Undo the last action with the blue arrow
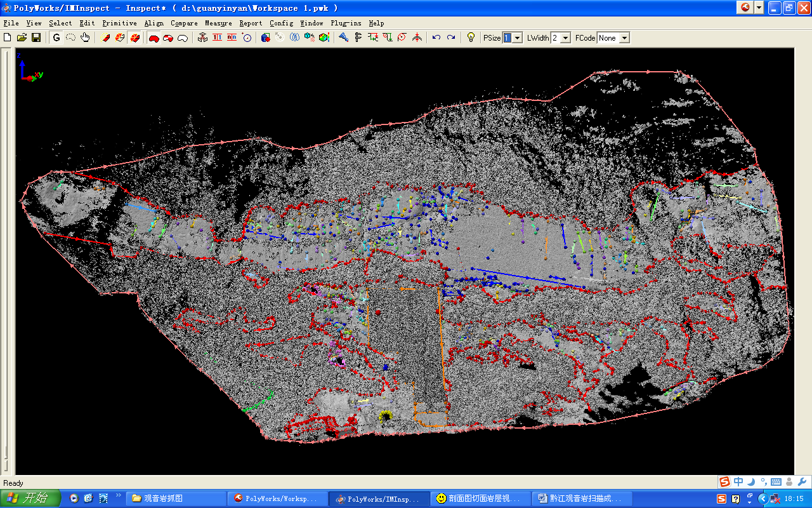 tap(436, 38)
